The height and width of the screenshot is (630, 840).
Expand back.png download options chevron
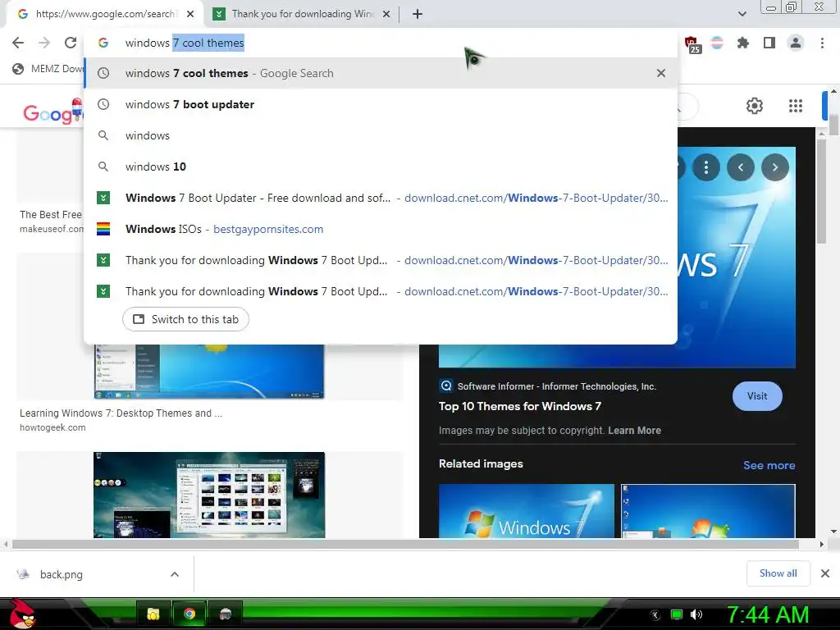point(175,574)
